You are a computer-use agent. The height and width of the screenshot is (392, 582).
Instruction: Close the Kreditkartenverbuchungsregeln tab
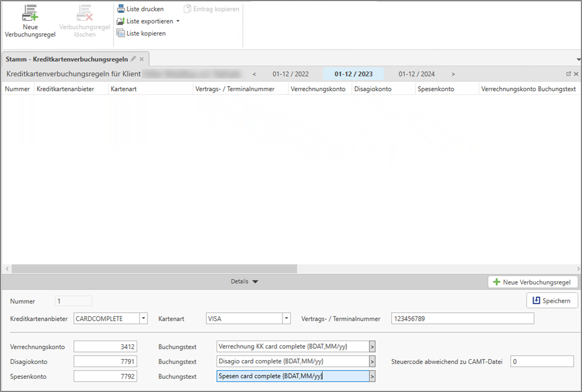click(x=142, y=59)
